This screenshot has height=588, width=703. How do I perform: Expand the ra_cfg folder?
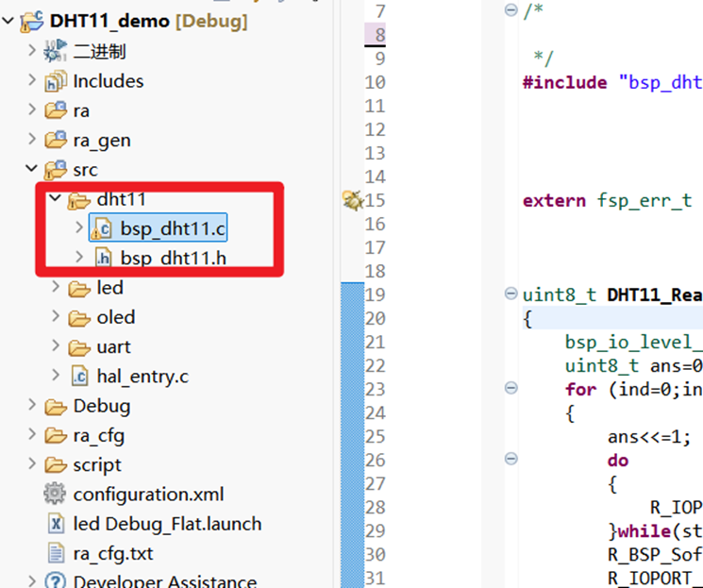(x=31, y=435)
